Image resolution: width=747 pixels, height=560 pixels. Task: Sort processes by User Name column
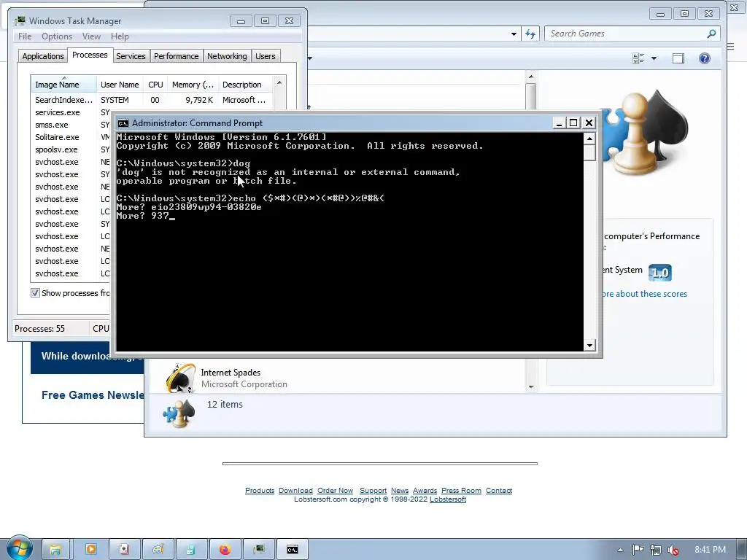pos(120,85)
